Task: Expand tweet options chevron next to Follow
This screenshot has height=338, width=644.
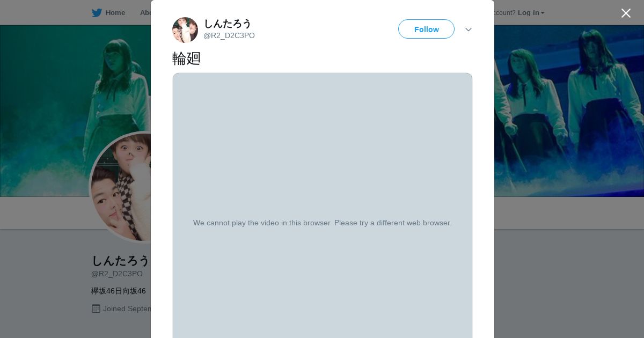Action: [469, 30]
